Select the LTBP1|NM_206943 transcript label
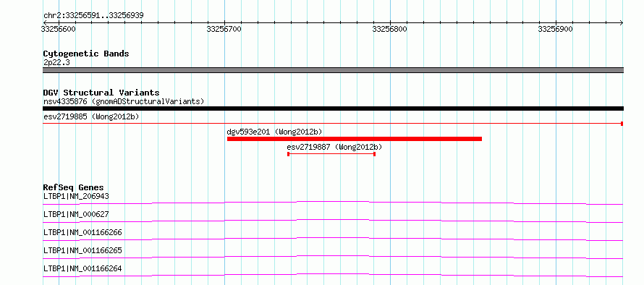 (76, 196)
